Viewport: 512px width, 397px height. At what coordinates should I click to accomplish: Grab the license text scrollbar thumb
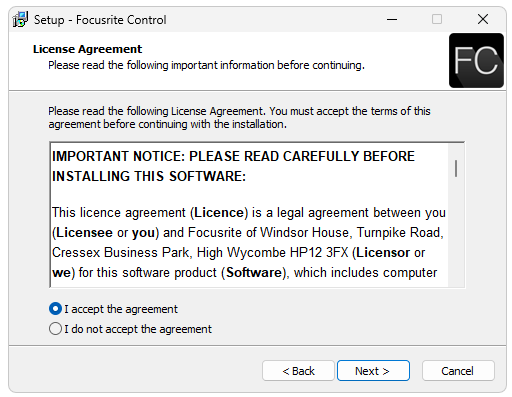click(x=456, y=168)
